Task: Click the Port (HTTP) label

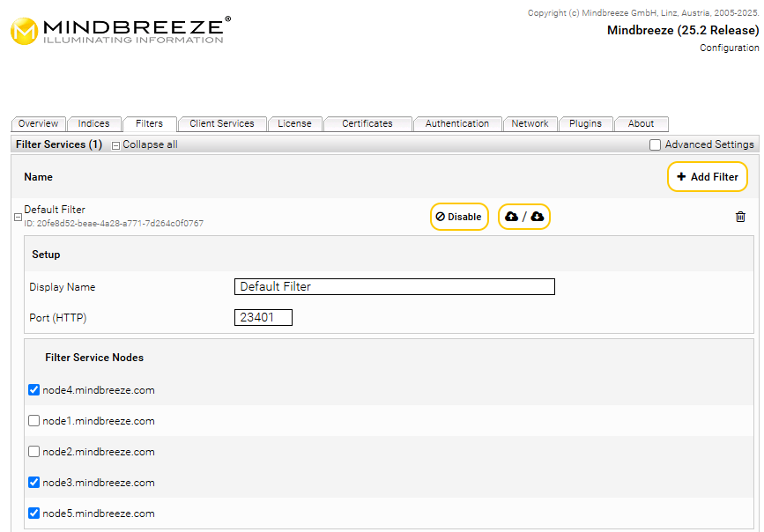Action: 58,318
